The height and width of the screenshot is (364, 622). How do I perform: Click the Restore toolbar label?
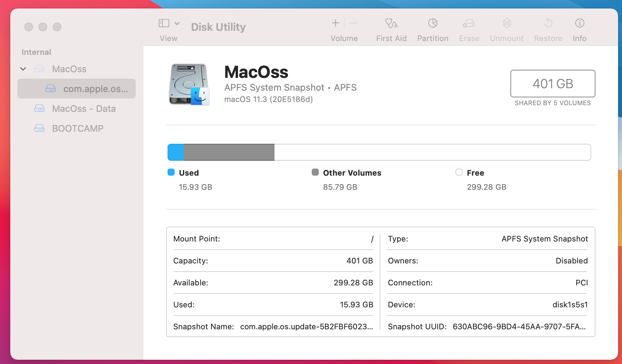point(548,38)
